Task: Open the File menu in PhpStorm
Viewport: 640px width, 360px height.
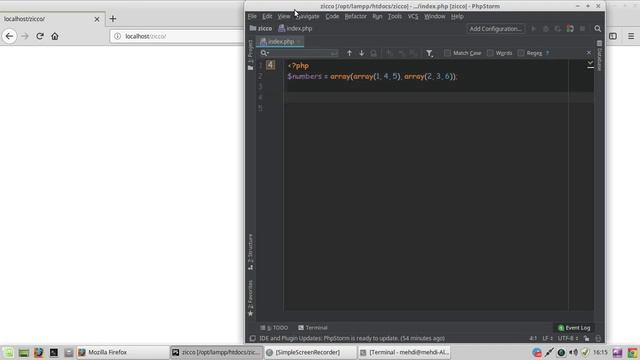Action: click(x=252, y=16)
